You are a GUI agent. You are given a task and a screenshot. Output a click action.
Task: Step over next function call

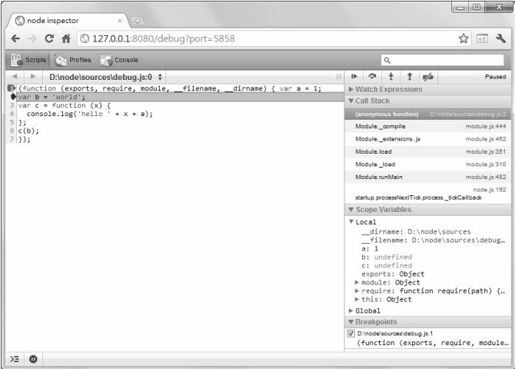point(372,77)
